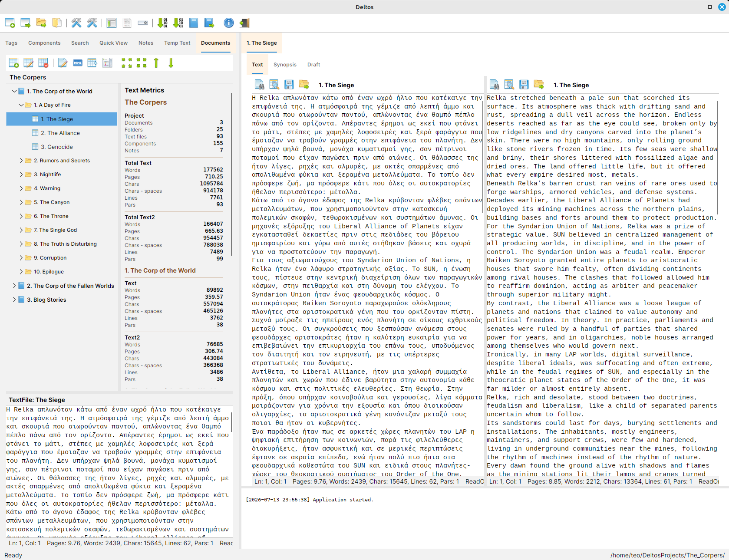Screen dimensions: 729x560
Task: Click the Text Metrics panel vertical scrollbar
Action: 231,174
